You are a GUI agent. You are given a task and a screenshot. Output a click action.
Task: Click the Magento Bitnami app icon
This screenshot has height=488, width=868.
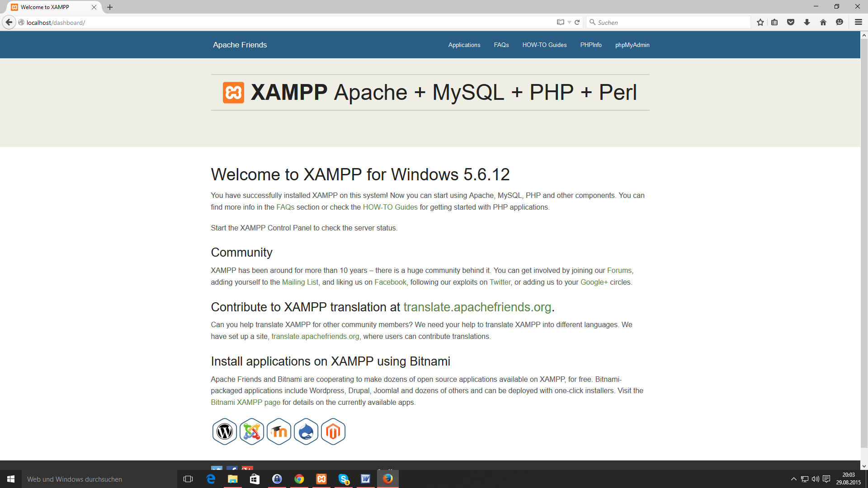tap(333, 432)
